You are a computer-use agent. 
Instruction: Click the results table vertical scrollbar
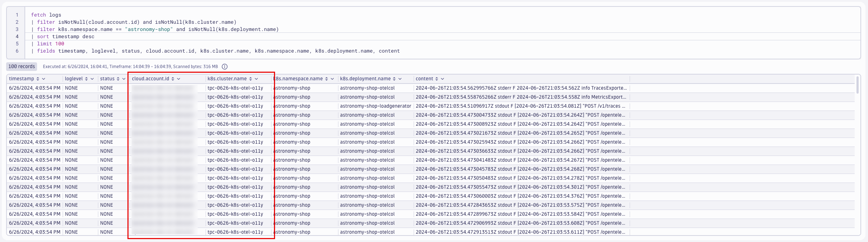[x=858, y=85]
